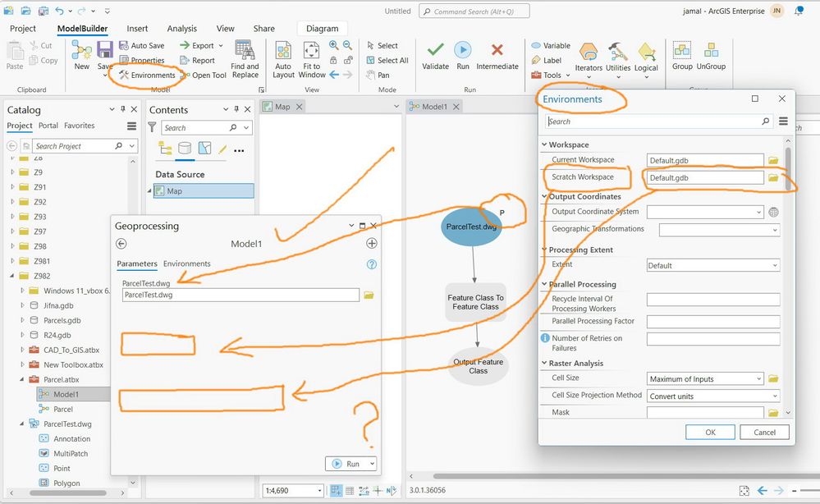Activate the Select mode
This screenshot has height=504, width=820.
tap(383, 45)
